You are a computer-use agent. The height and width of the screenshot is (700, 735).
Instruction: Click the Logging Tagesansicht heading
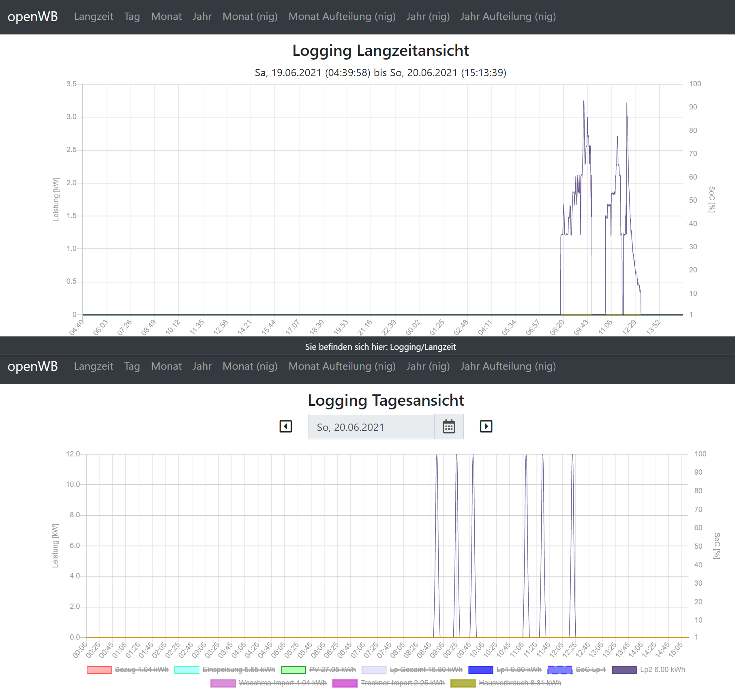tap(386, 400)
